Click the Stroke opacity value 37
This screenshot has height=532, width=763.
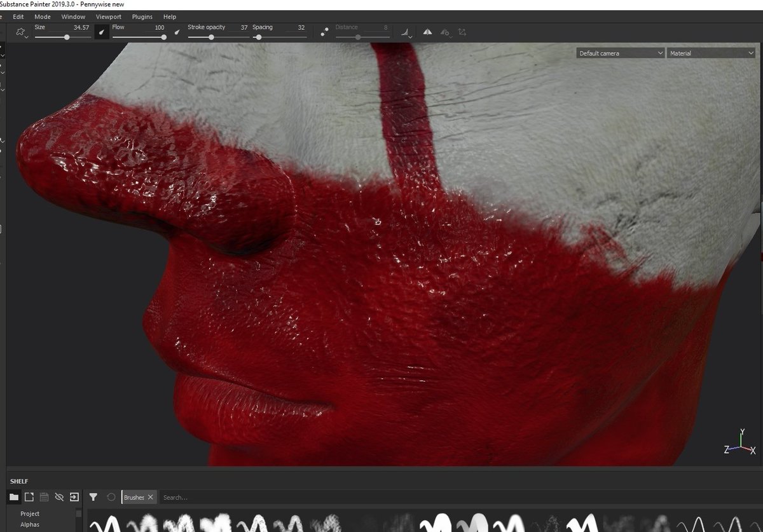click(x=244, y=28)
